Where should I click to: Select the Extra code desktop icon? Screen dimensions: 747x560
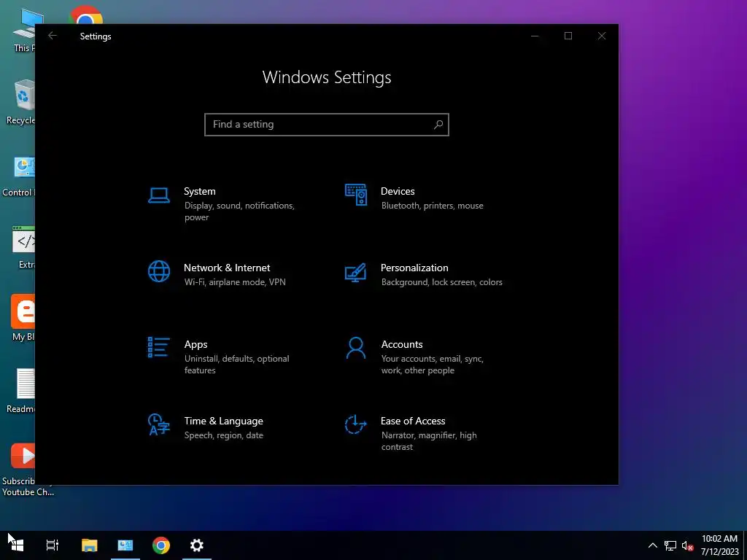[x=24, y=247]
